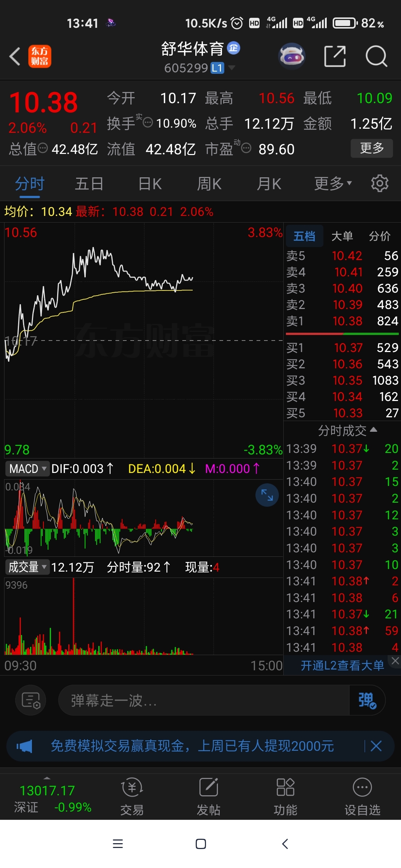Image resolution: width=401 pixels, height=868 pixels.
Task: Select the 分时 chart tab
Action: [30, 183]
